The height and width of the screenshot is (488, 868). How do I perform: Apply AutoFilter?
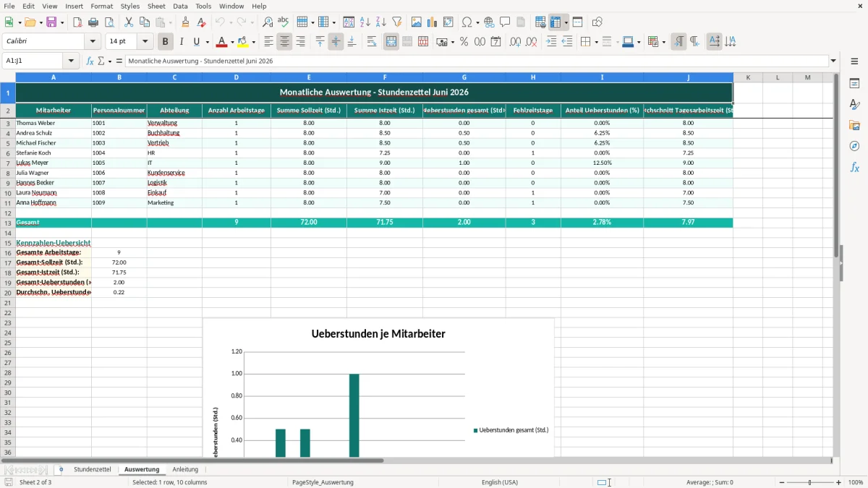point(397,22)
